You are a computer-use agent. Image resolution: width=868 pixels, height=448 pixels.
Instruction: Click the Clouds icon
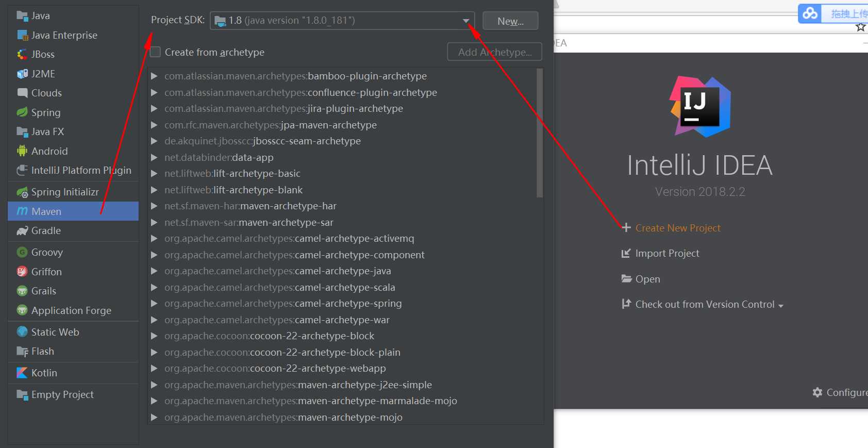point(22,93)
